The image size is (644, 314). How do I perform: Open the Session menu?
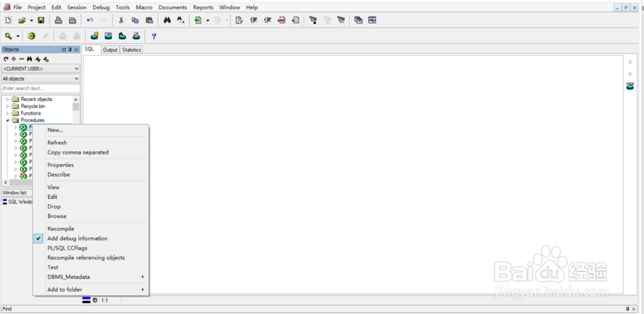(77, 7)
